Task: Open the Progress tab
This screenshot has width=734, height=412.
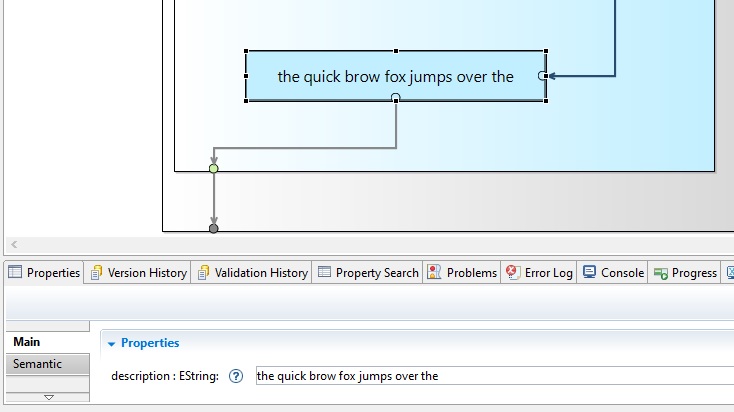Action: point(686,272)
